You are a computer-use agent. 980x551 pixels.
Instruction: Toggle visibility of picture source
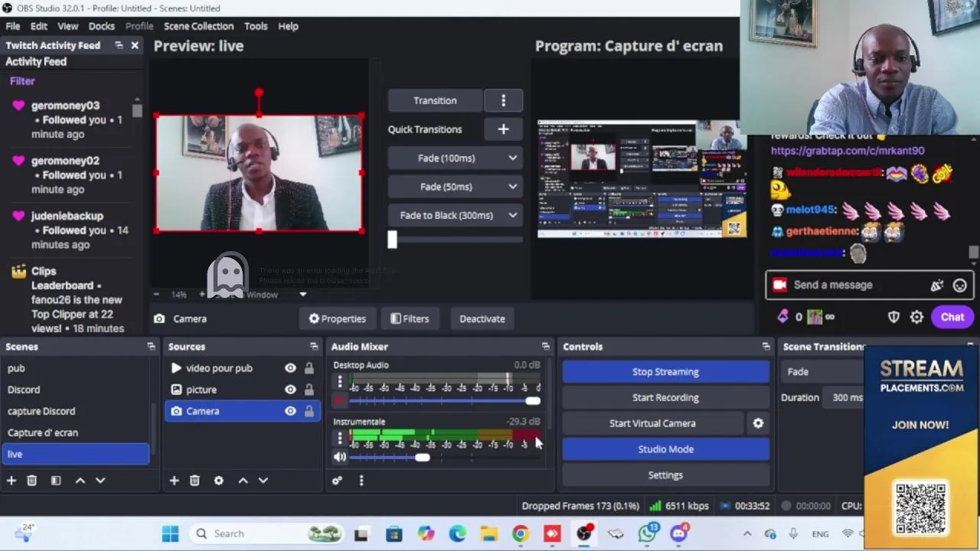(x=290, y=390)
